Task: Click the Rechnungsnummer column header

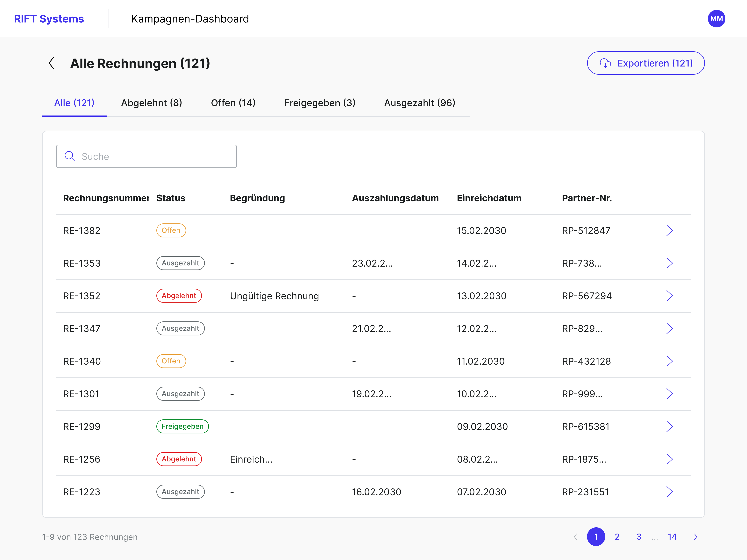Action: click(106, 198)
